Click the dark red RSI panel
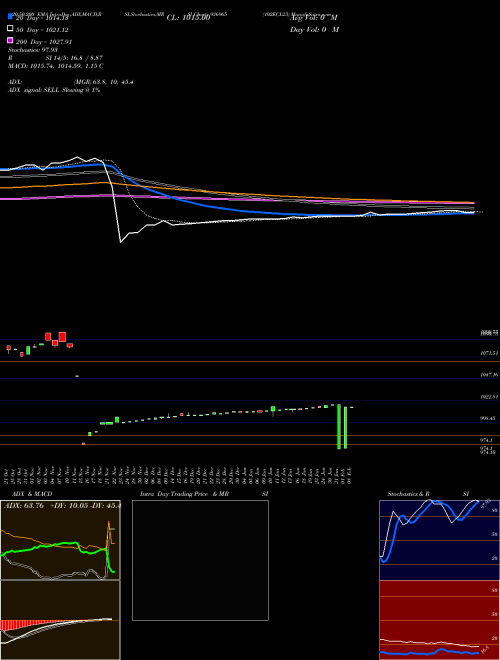 (439, 620)
